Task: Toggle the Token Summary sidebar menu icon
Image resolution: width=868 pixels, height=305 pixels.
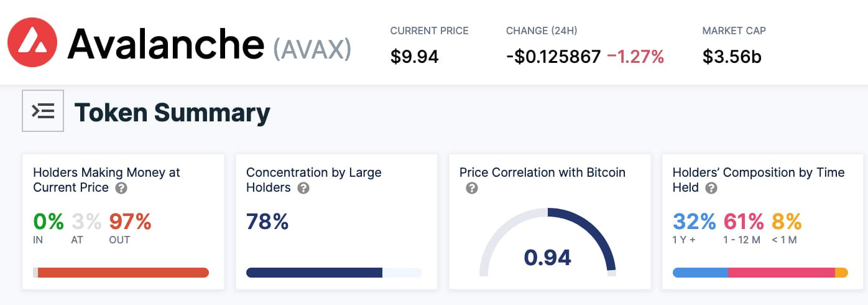Action: [43, 111]
